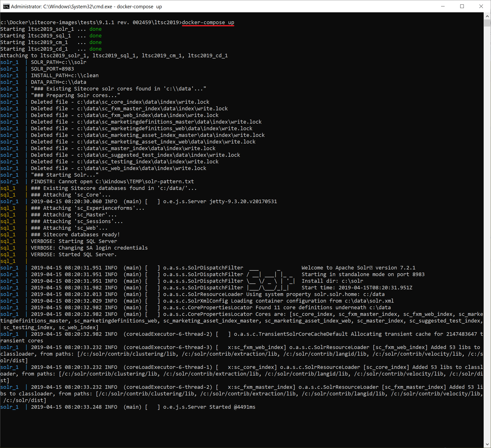This screenshot has height=448, width=491.
Task: Close the Administrator cmd.exe window
Action: (x=481, y=6)
